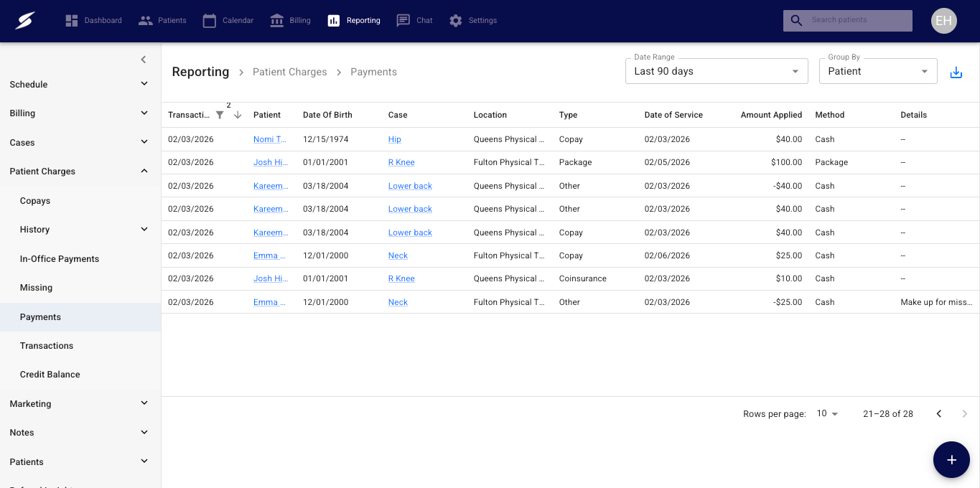980x488 pixels.
Task: Click the filter icon on Transaction column
Action: pos(220,115)
